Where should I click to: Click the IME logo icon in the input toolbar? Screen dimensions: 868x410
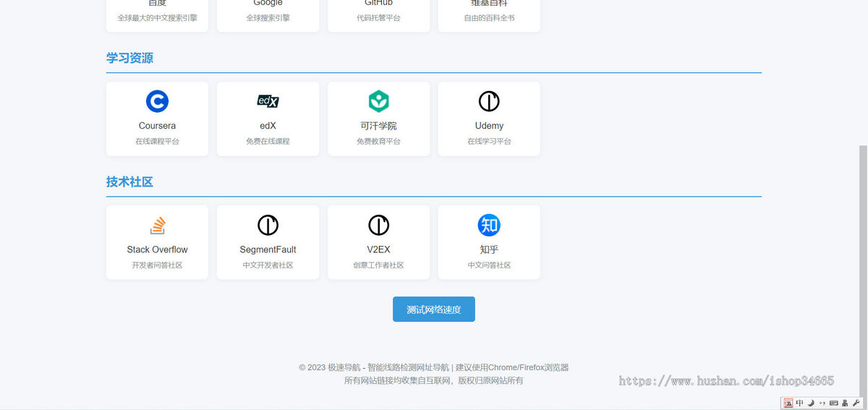click(x=788, y=403)
